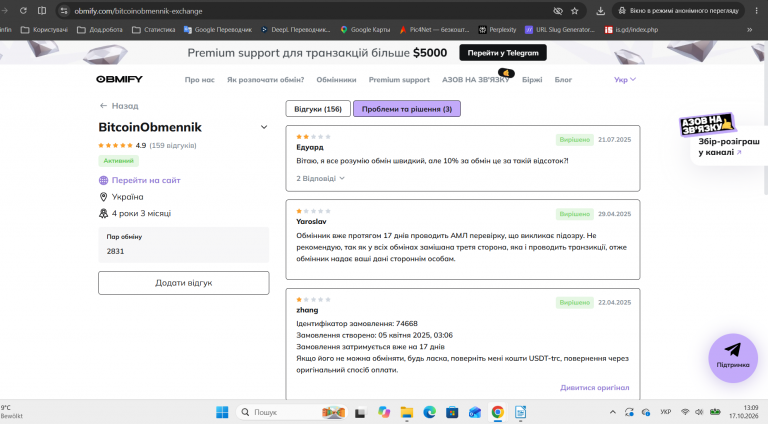This screenshot has width=768, height=424.
Task: Open the Telegram Підтримка chat button
Action: 733,358
